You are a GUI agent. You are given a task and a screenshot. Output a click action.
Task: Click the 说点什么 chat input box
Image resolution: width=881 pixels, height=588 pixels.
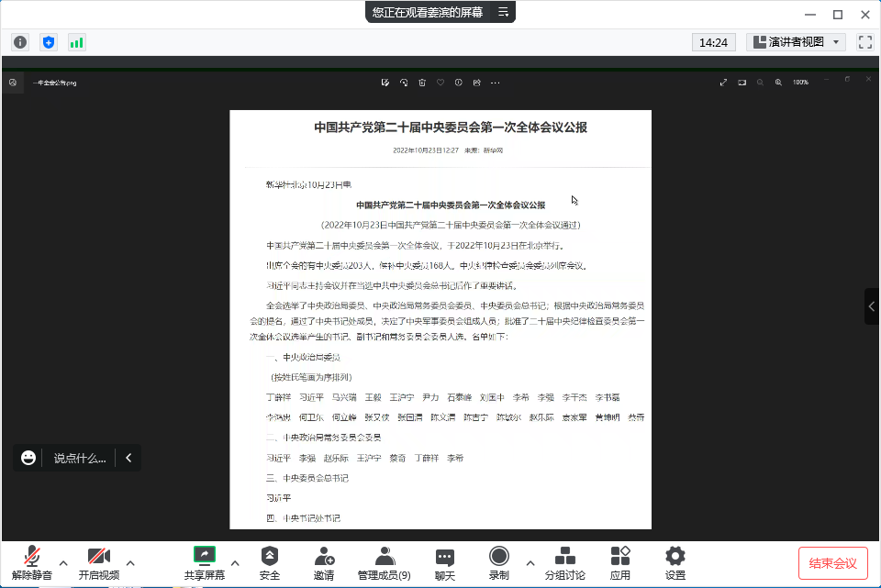click(x=79, y=458)
